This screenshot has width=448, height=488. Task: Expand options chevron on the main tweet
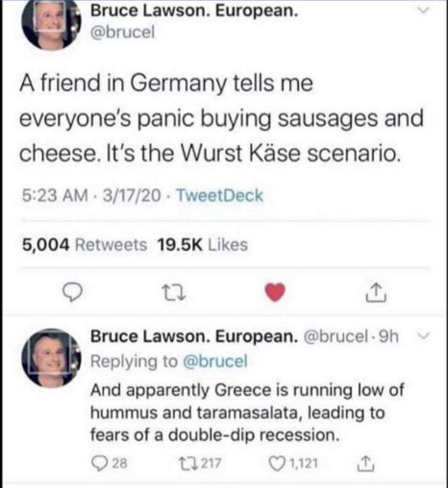tap(423, 11)
